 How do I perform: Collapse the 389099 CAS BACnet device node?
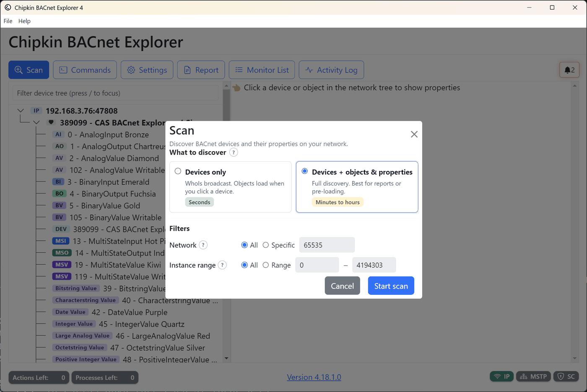click(36, 122)
